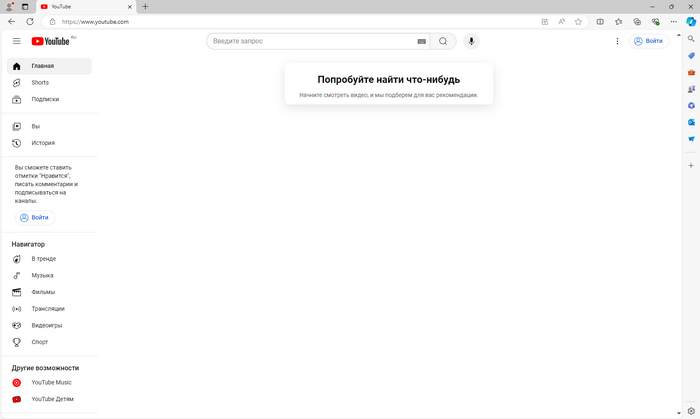Open YouTube Music link
Viewport: 700px width, 419px height.
click(x=49, y=382)
